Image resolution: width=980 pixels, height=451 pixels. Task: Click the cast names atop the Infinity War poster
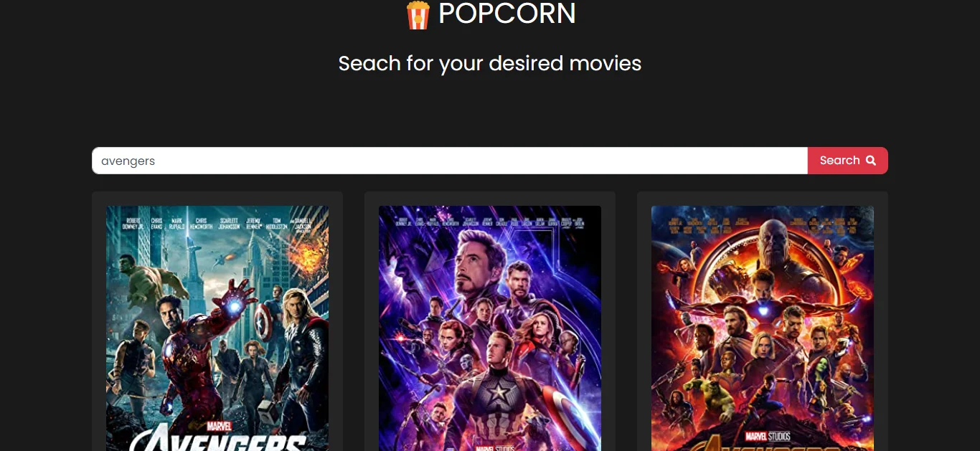click(x=763, y=224)
